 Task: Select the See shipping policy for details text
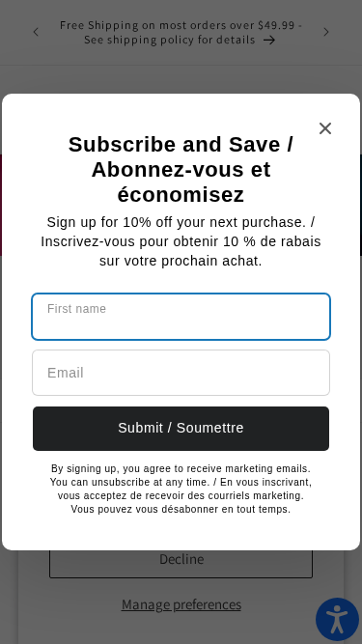pos(170,40)
